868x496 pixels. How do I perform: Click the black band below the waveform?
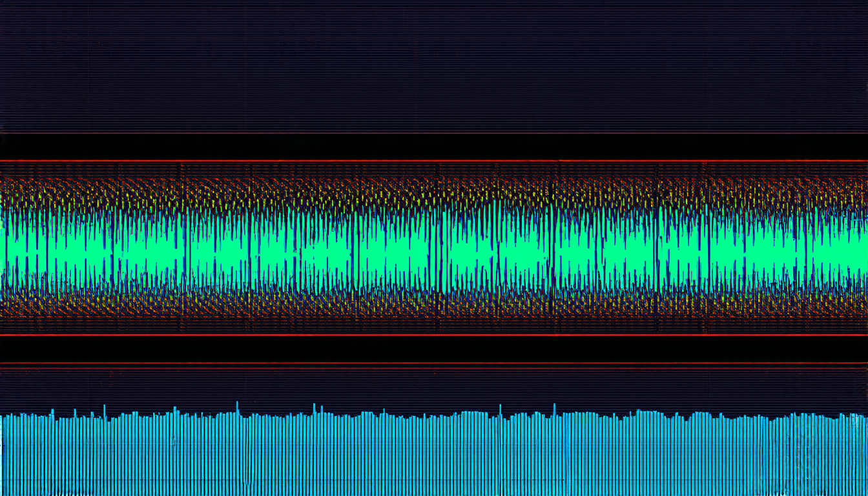(434, 349)
